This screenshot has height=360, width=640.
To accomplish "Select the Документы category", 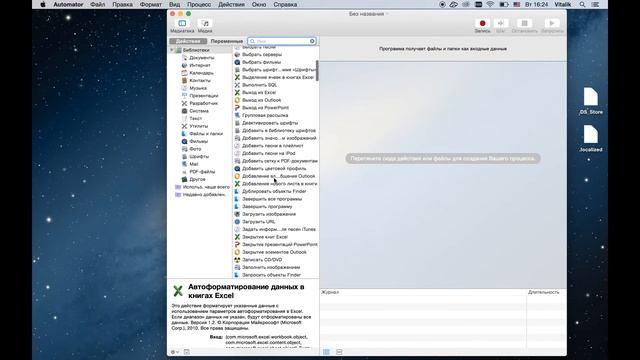I will [x=201, y=58].
